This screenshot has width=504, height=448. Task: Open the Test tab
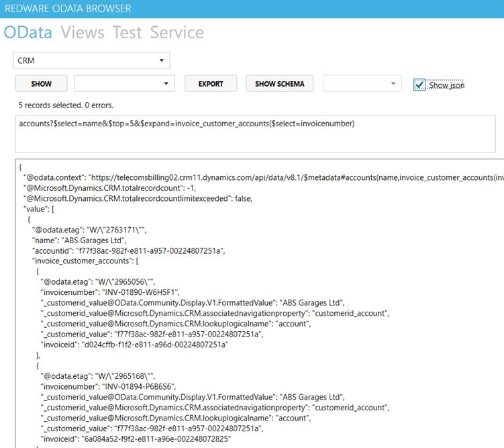128,32
